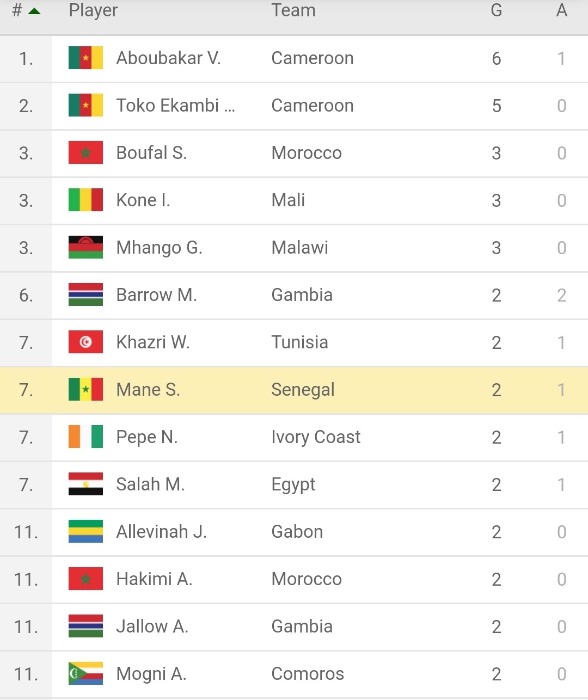
Task: Click the Comoros flag beside Mogni A.
Action: point(85,673)
